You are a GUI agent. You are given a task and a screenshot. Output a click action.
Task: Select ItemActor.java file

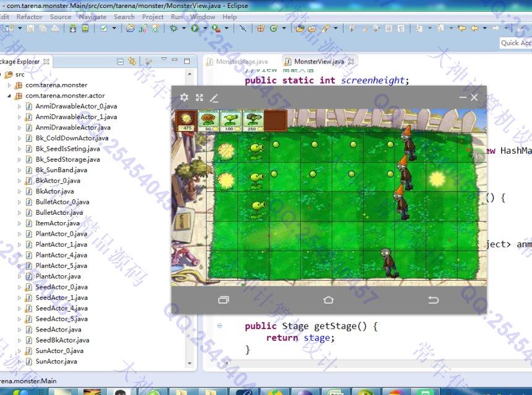click(57, 223)
